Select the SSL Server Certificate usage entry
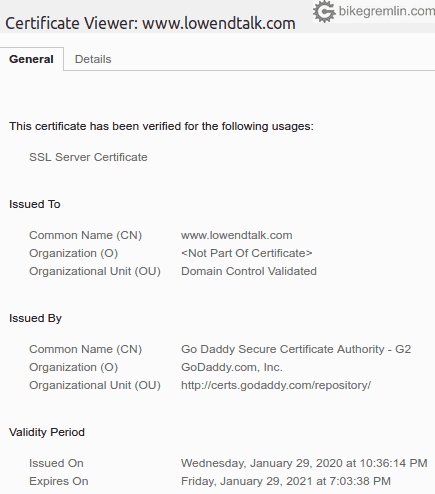Image resolution: width=435 pixels, height=494 pixels. [x=88, y=157]
